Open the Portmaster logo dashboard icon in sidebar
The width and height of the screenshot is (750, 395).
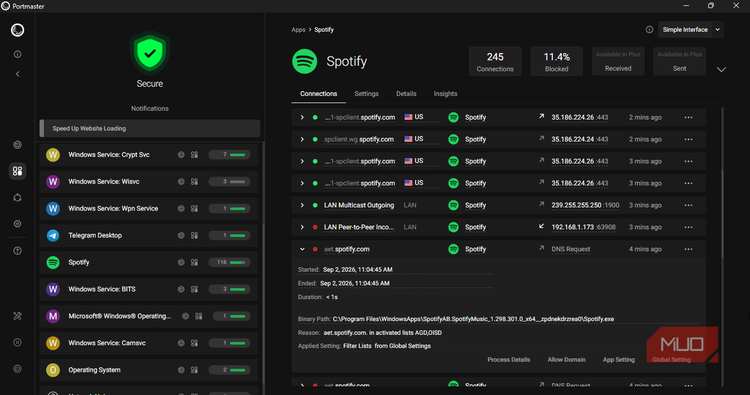(x=17, y=30)
